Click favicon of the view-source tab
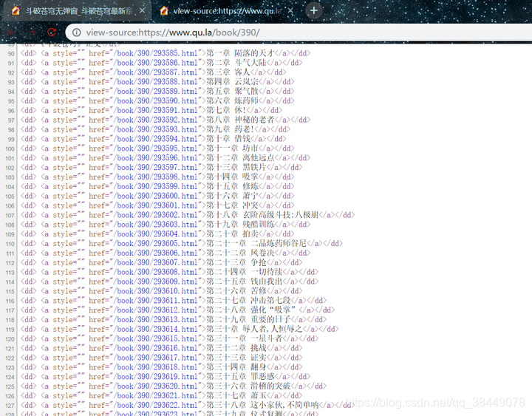532x416 pixels. tap(164, 11)
